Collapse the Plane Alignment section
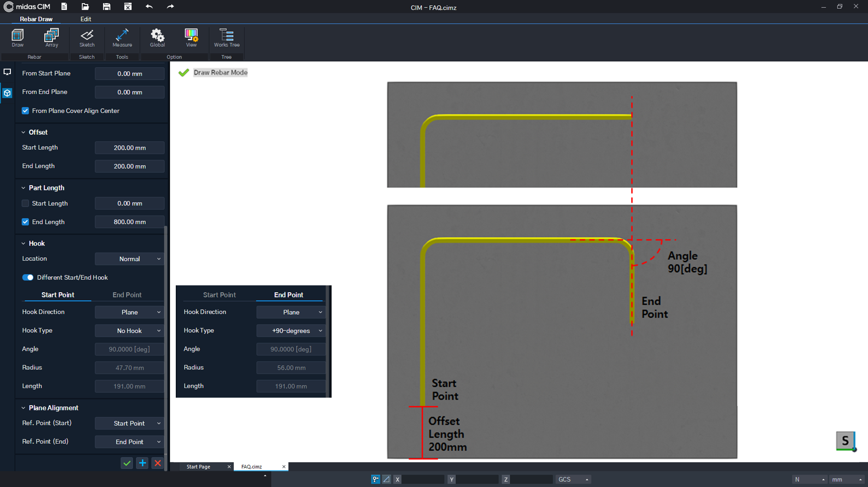Viewport: 868px width, 487px height. tap(23, 408)
